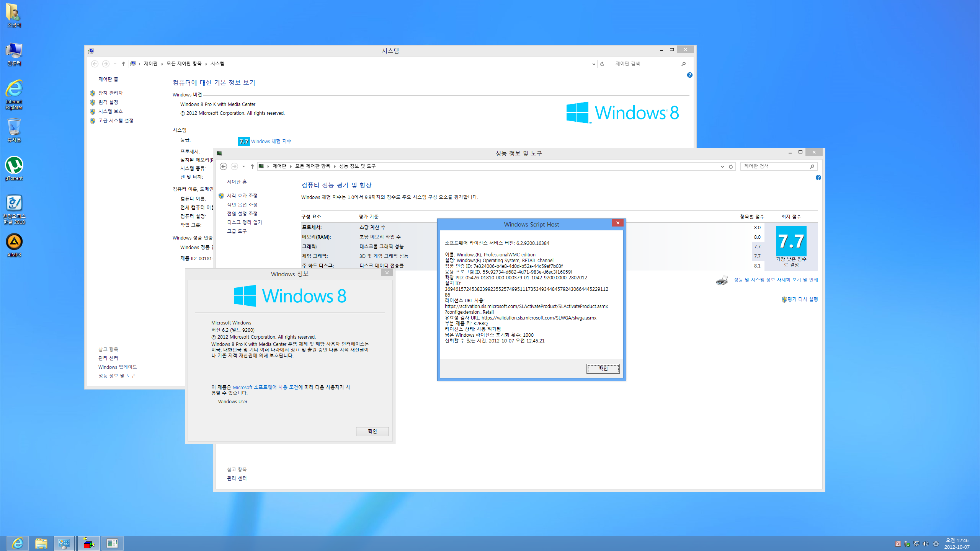Expand chevron after 모든 제어판 항목 in 시스템 breadcrumb
Screen dimensions: 980x551
click(206, 64)
